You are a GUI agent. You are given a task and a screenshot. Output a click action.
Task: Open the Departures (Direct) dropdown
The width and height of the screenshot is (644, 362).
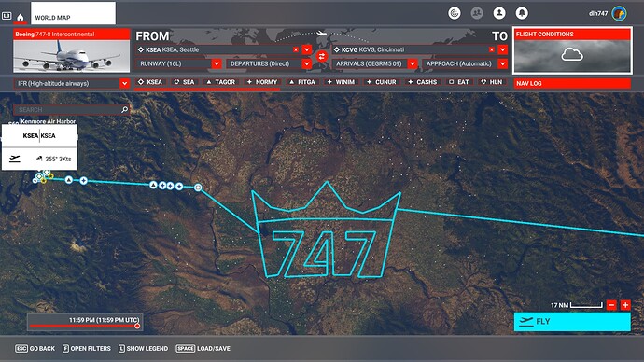(269, 63)
